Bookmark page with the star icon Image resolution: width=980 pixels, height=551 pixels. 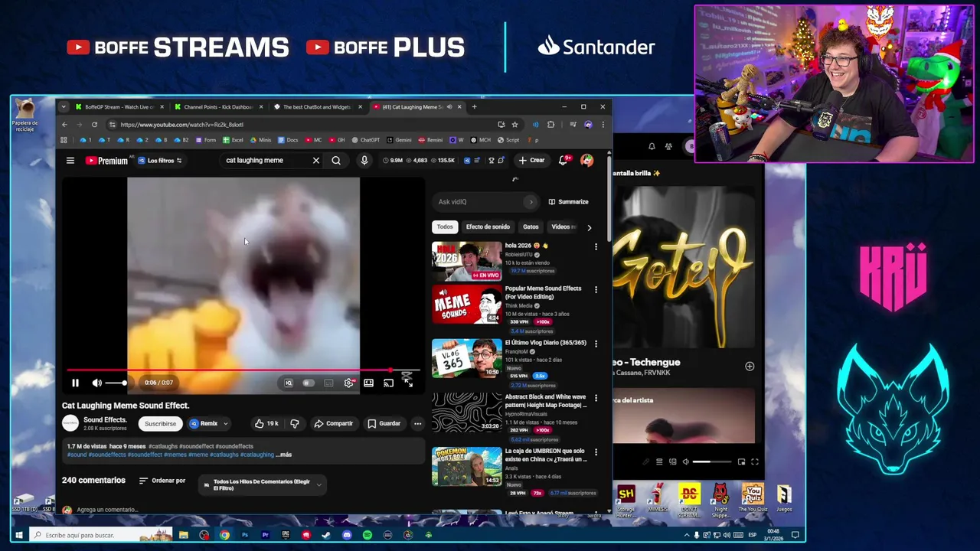click(514, 125)
